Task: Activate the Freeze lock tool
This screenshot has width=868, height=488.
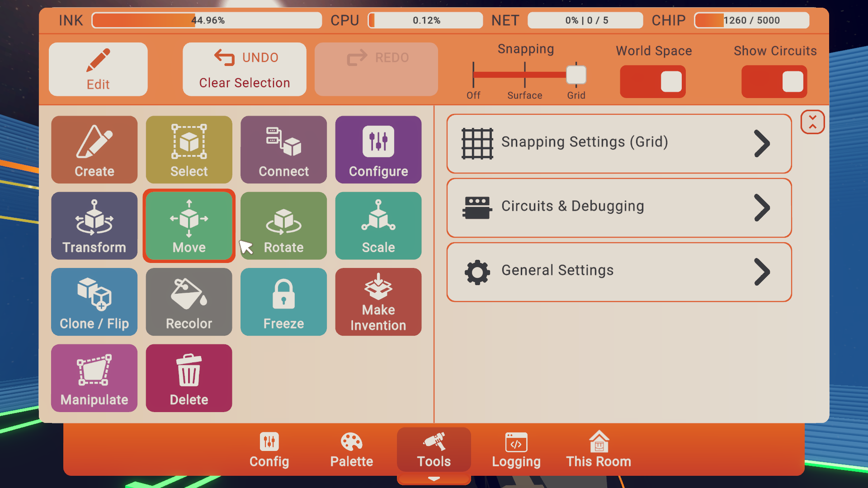Action: pos(283,302)
